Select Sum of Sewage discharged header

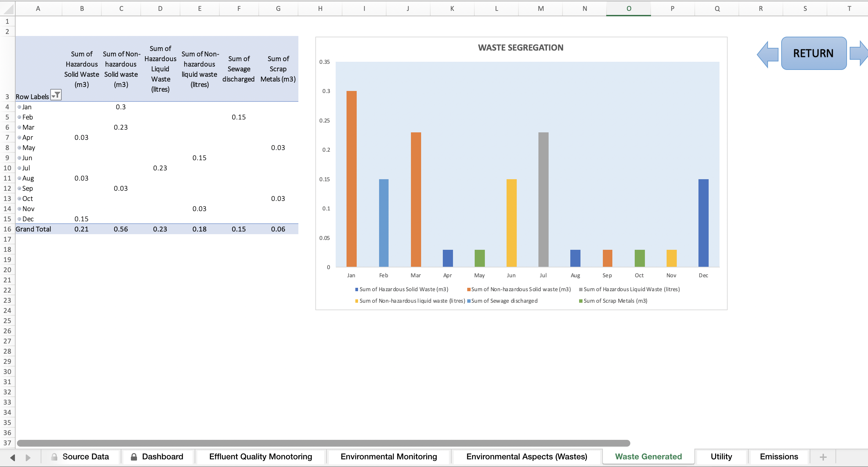click(239, 69)
